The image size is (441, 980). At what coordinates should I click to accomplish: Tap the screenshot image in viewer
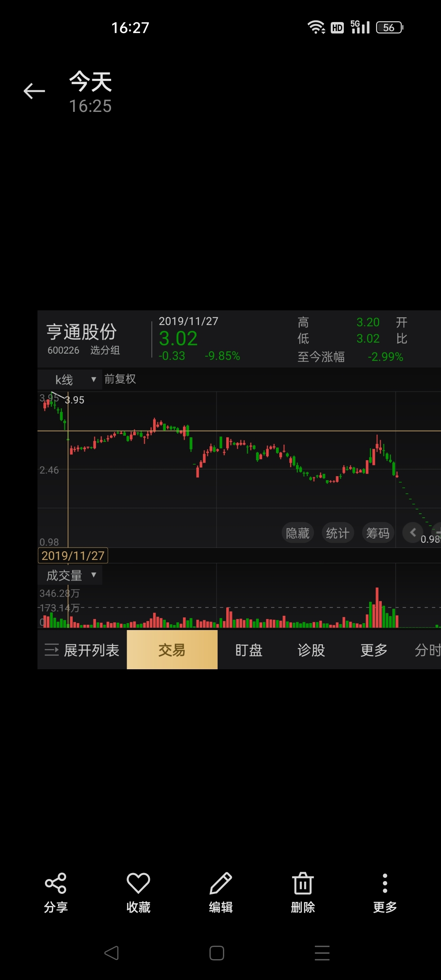click(239, 490)
